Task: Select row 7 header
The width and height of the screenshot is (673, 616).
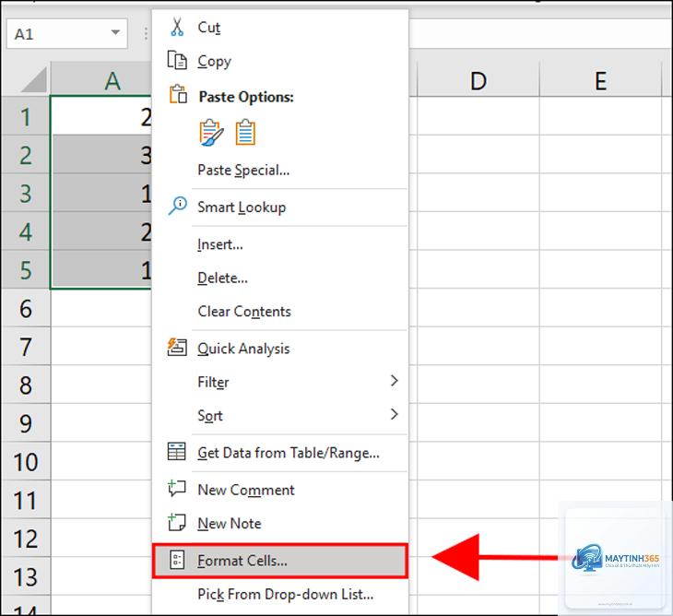Action: coord(26,346)
